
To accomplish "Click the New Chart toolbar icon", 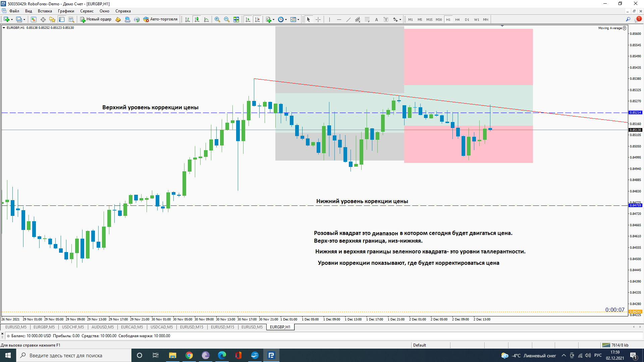I will [6, 19].
